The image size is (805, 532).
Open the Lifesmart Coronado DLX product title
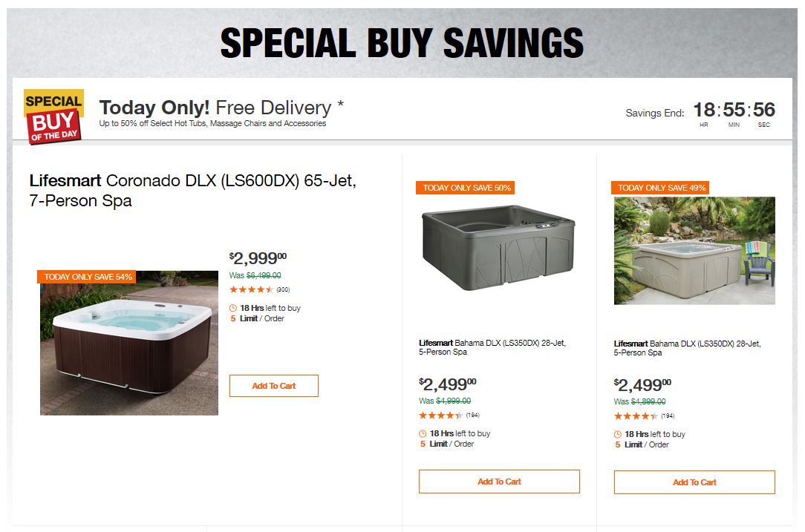pyautogui.click(x=192, y=191)
